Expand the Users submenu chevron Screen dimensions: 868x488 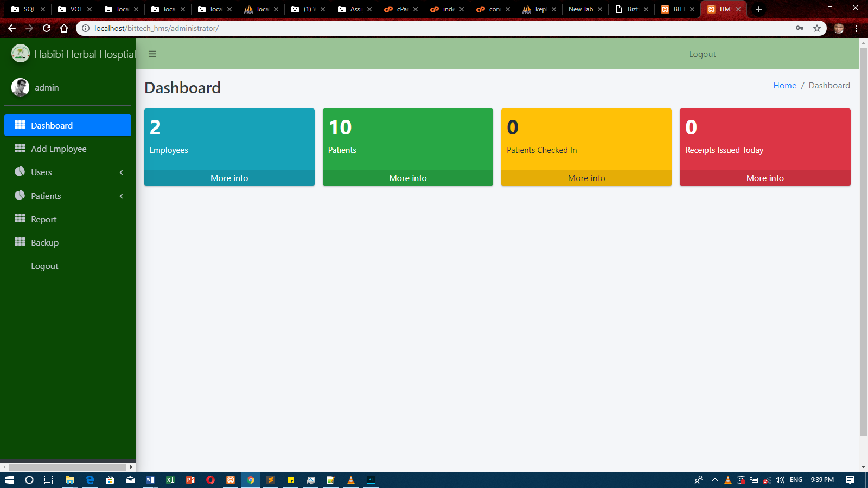(x=122, y=172)
